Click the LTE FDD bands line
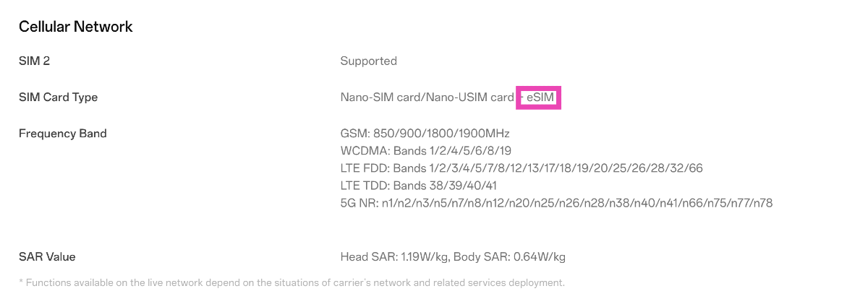This screenshot has width=868, height=299. click(x=522, y=168)
